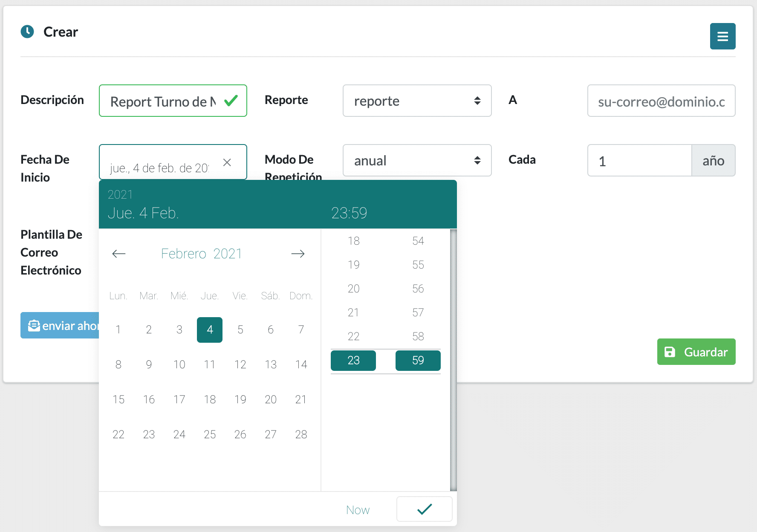
Task: Go to next month with right arrow
Action: 298,254
